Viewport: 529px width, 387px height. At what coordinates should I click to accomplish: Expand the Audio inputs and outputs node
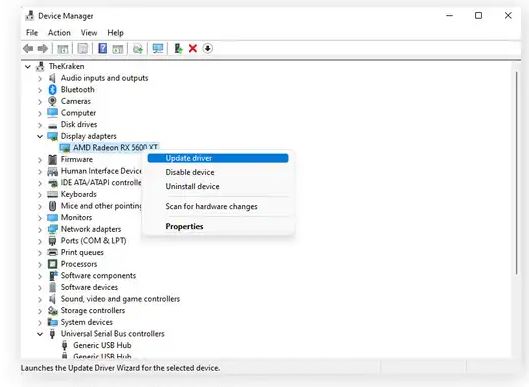[x=40, y=79]
